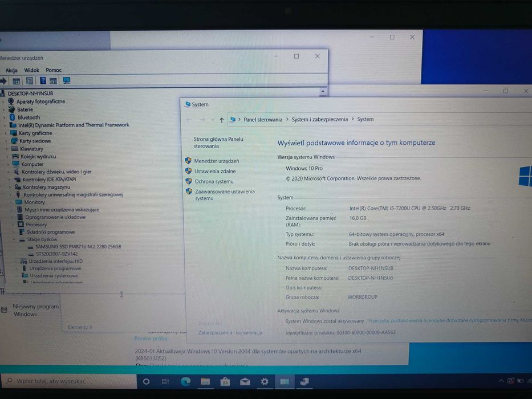Show hidden system tray icons

(x=501, y=381)
